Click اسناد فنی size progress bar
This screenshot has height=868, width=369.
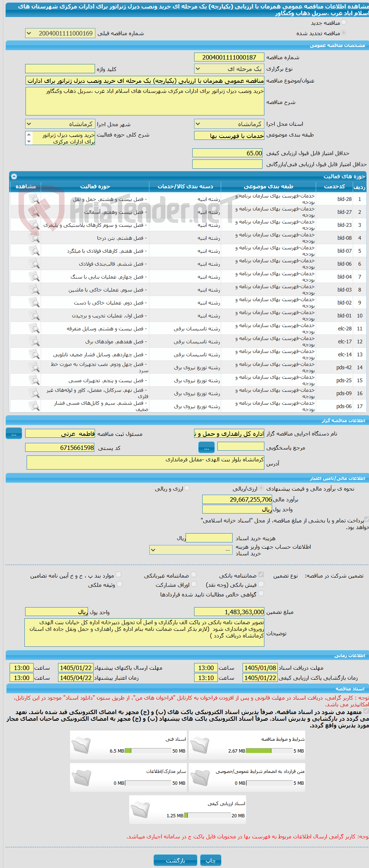pos(148,751)
